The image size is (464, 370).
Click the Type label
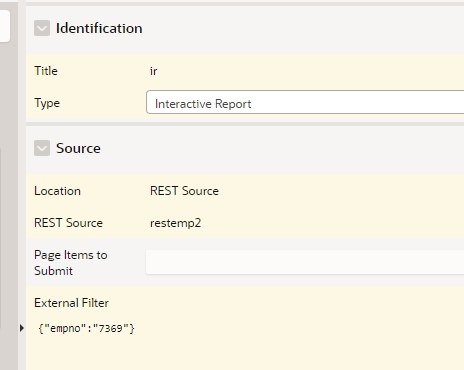(47, 103)
